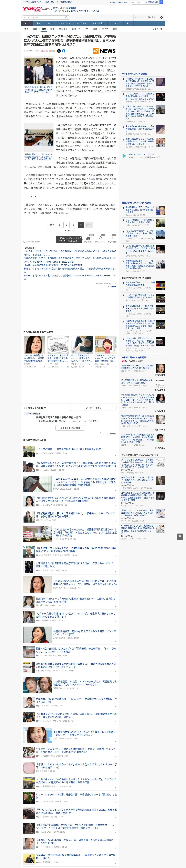
Task: Select the 有料 navigation tab
Action: click(128, 24)
